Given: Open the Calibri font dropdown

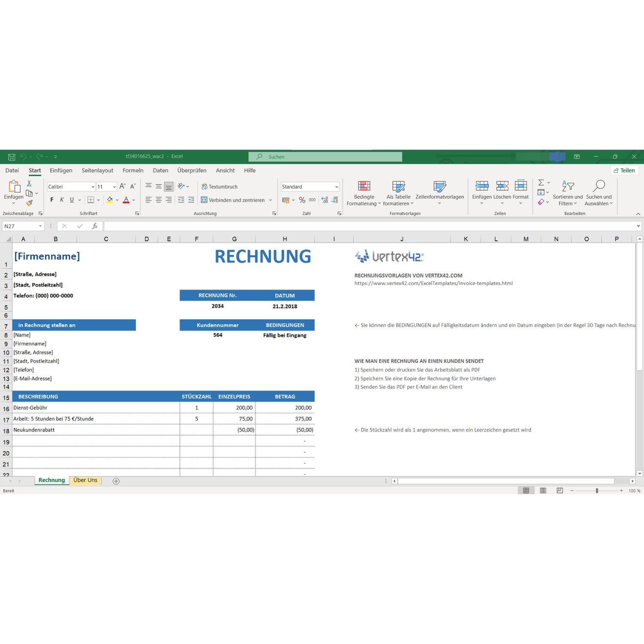Looking at the screenshot, I should click(92, 186).
